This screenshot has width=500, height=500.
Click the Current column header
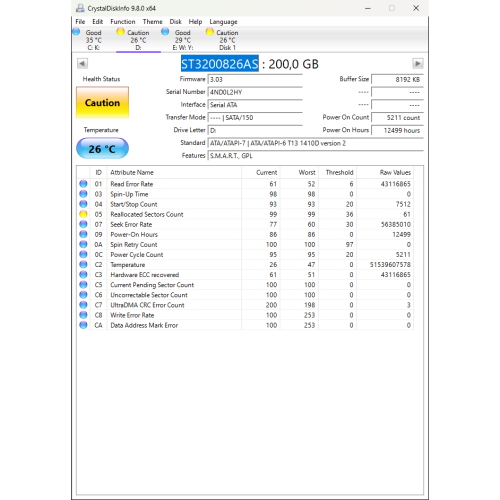[x=260, y=172]
